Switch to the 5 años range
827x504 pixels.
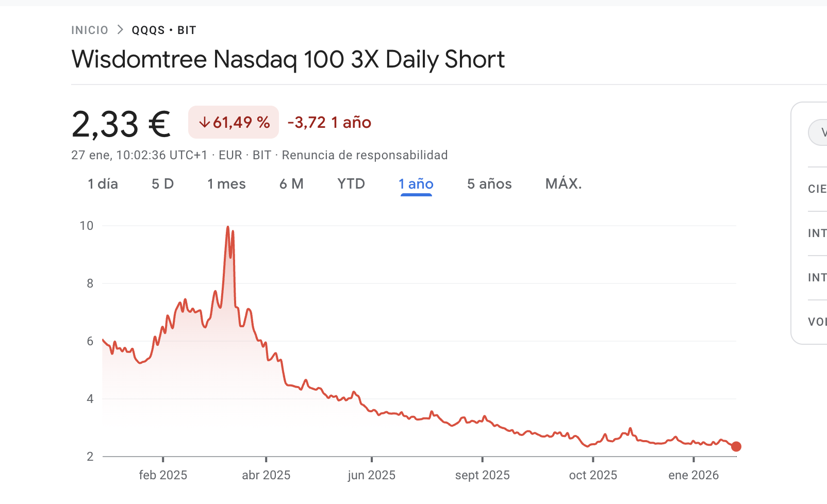489,184
